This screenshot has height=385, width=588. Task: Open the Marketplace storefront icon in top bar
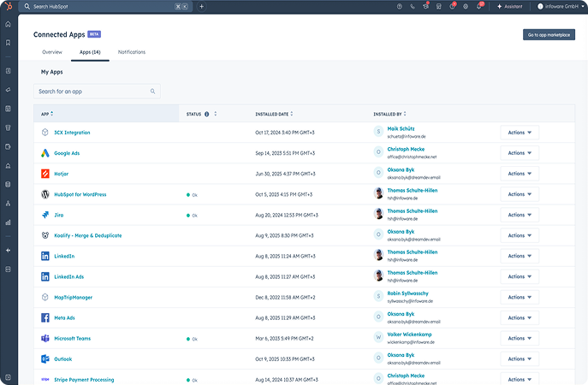(x=439, y=6)
